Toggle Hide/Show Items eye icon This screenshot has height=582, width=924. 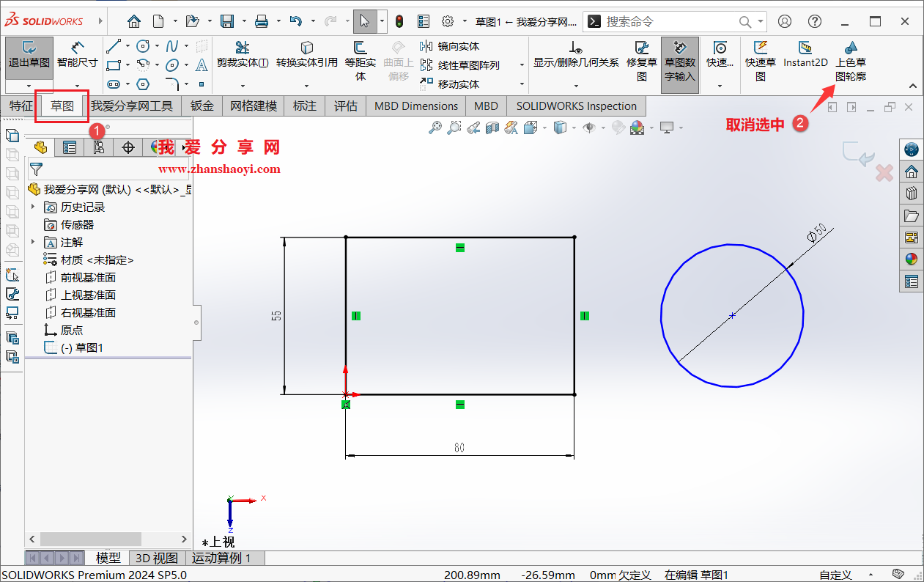tap(588, 128)
